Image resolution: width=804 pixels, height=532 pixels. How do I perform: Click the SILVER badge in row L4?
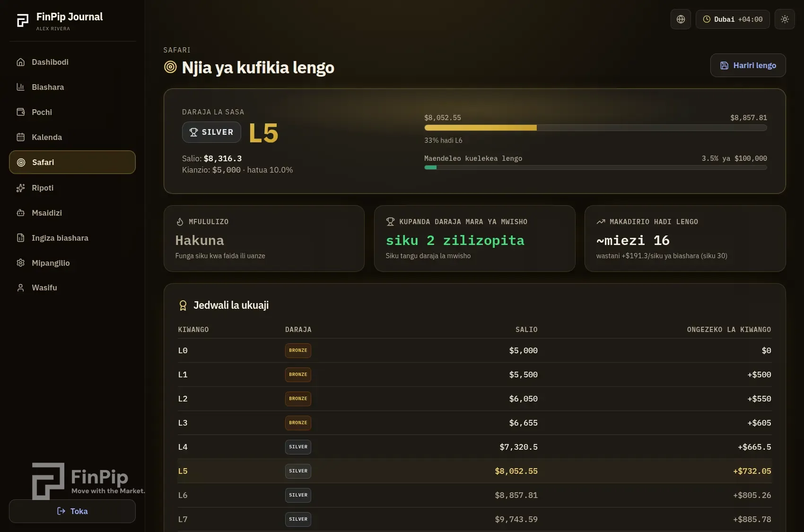pyautogui.click(x=298, y=447)
